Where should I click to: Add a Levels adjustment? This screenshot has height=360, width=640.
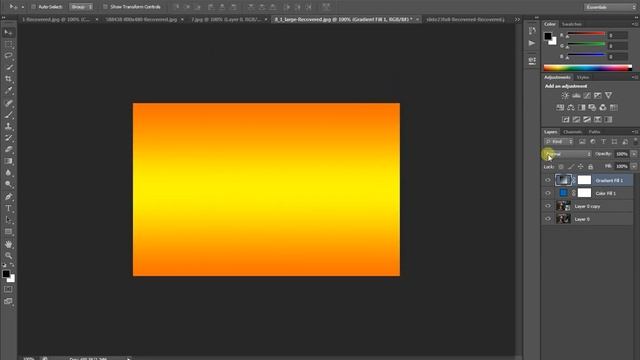pyautogui.click(x=576, y=96)
